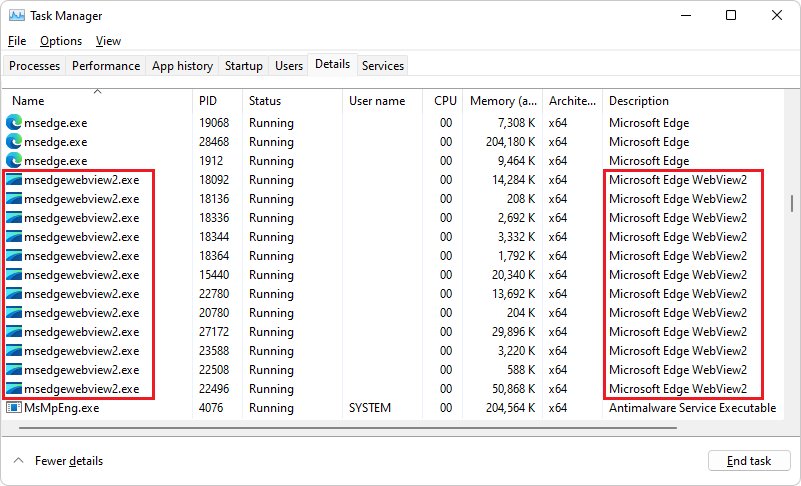The height and width of the screenshot is (486, 801).
Task: Click the Edge icon for PID 19068
Action: click(x=14, y=123)
